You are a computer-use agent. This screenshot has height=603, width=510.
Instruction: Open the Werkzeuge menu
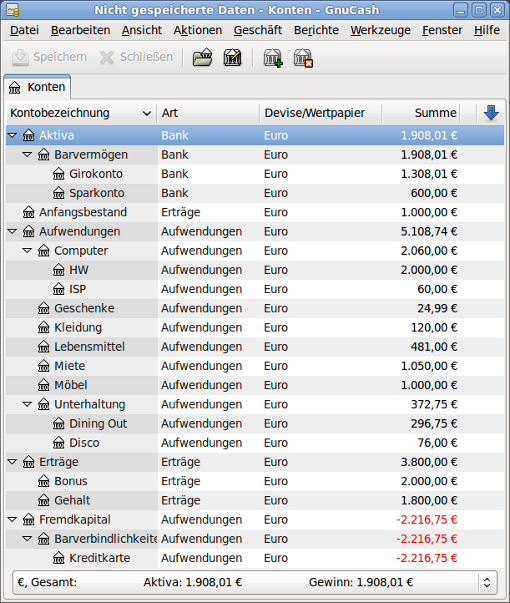tap(380, 30)
